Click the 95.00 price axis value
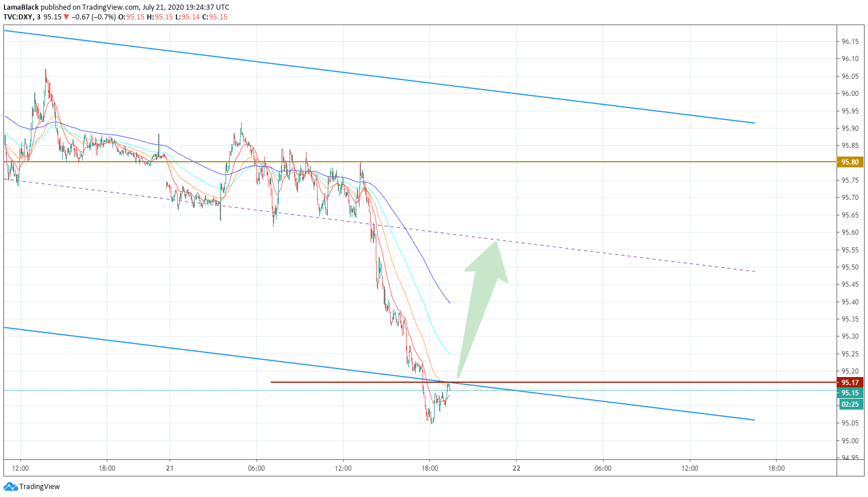The width and height of the screenshot is (868, 497). pos(850,441)
